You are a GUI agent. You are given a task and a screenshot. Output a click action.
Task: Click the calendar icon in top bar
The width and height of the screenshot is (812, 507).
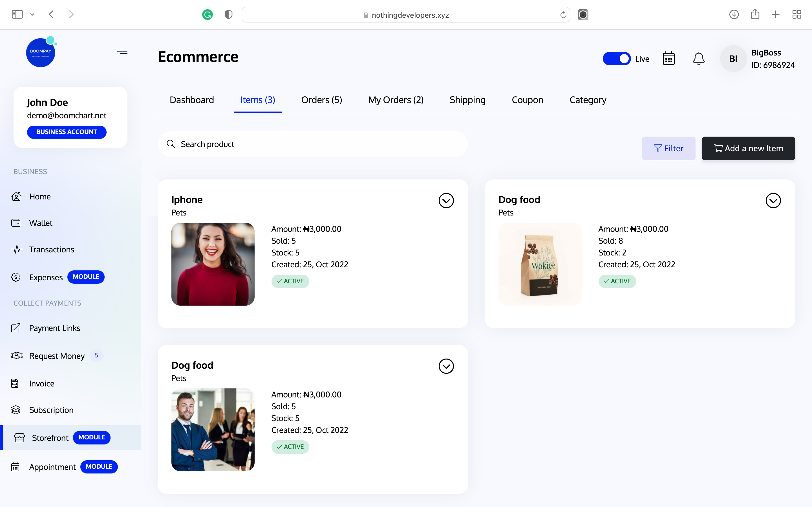click(669, 58)
